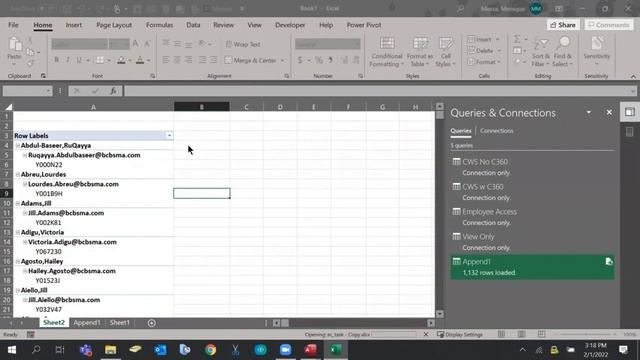This screenshot has height=360, width=640.
Task: Click the Append1 query refresh icon
Action: (609, 262)
